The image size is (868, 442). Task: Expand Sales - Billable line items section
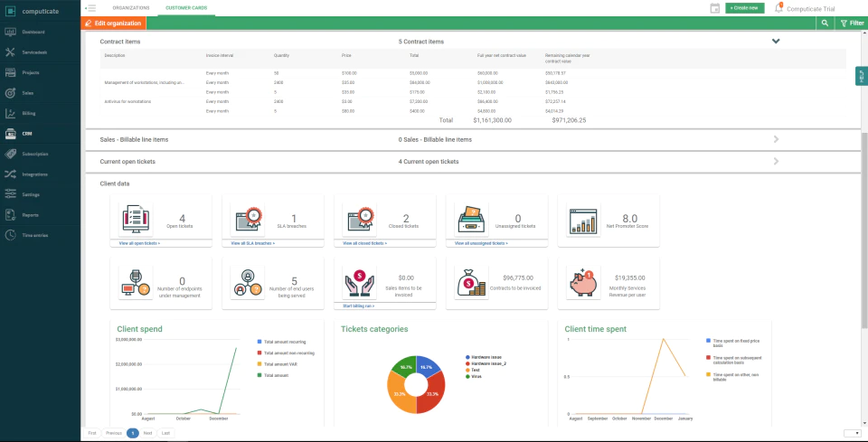click(x=776, y=139)
